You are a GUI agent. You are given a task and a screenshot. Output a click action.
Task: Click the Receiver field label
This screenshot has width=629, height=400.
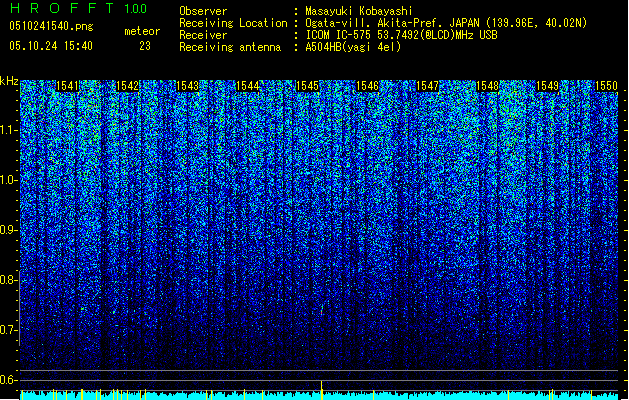[x=203, y=35]
